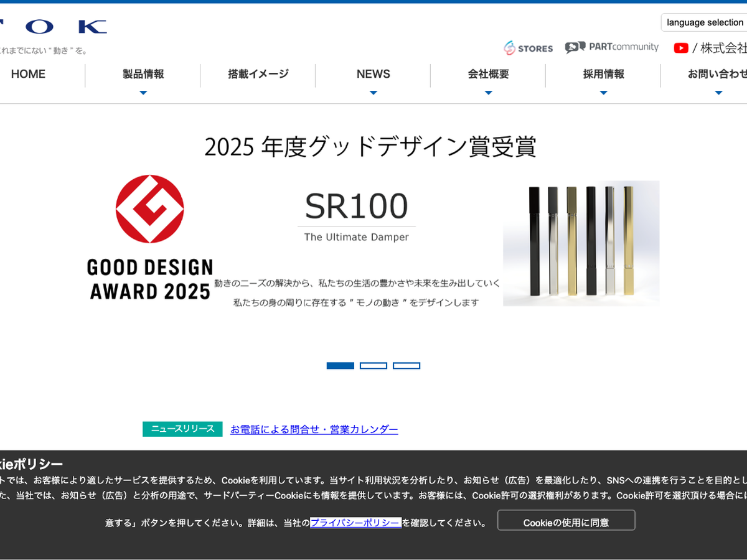Image resolution: width=747 pixels, height=560 pixels.
Task: Open the お電話による問合せ・営業カレンダー link
Action: click(x=314, y=429)
